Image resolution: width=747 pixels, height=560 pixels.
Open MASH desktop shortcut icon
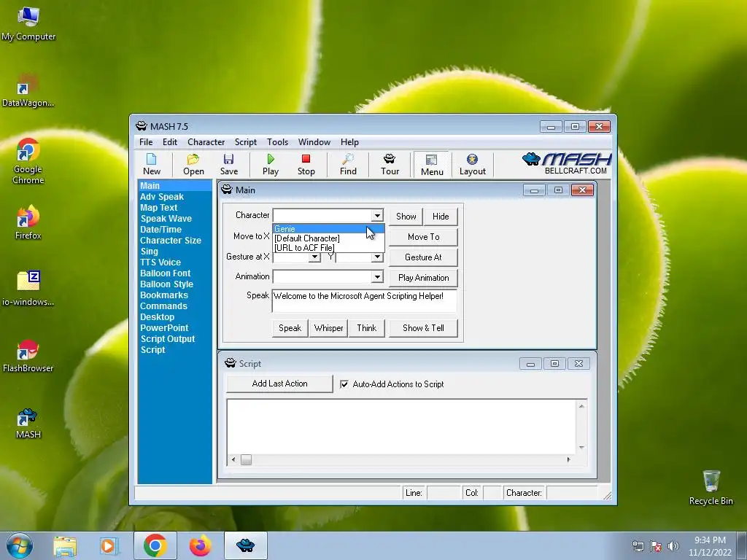pos(28,424)
